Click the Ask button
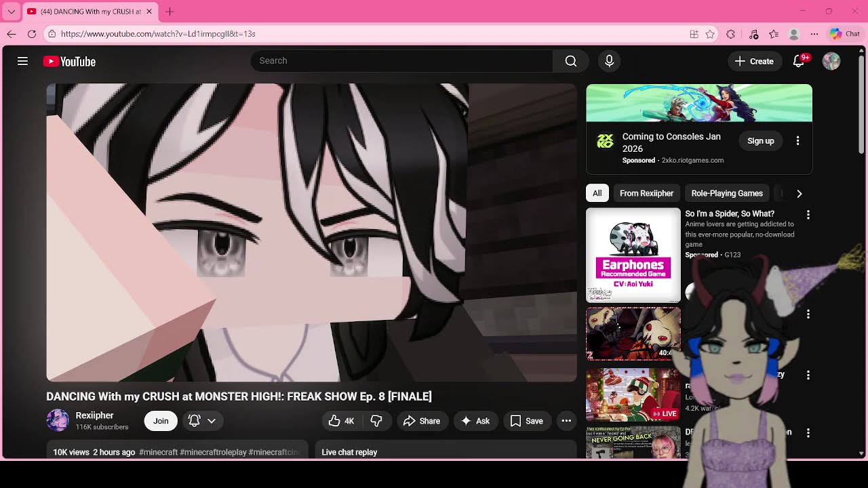The height and width of the screenshot is (488, 868). (475, 421)
